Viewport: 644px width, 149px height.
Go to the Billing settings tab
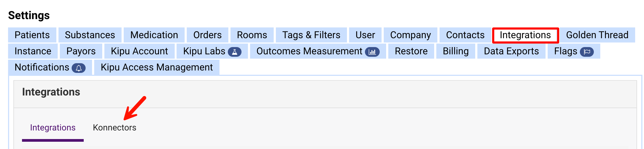[x=456, y=51]
